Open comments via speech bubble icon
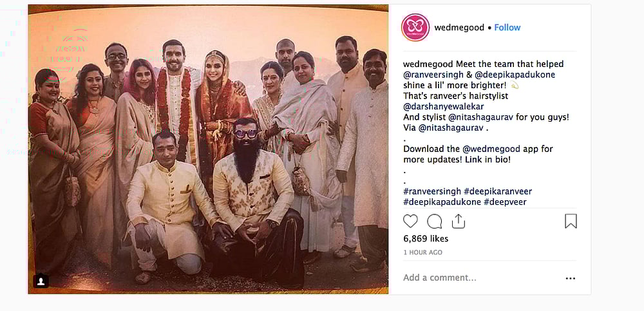 [x=434, y=221]
